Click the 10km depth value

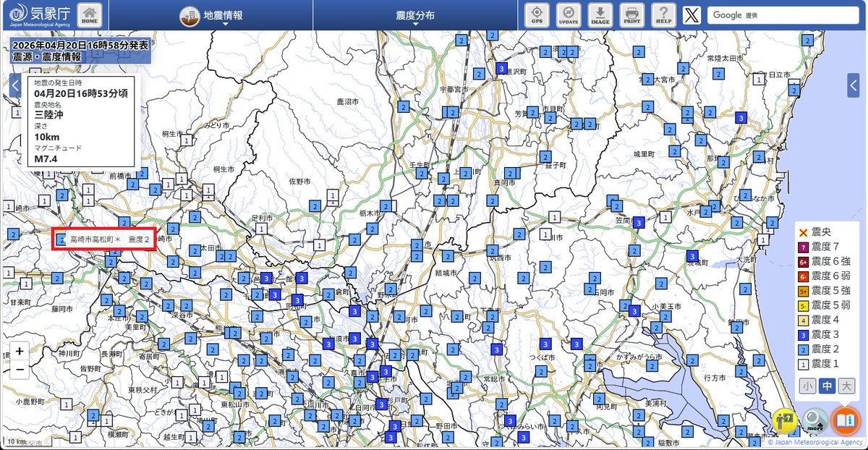click(x=47, y=137)
